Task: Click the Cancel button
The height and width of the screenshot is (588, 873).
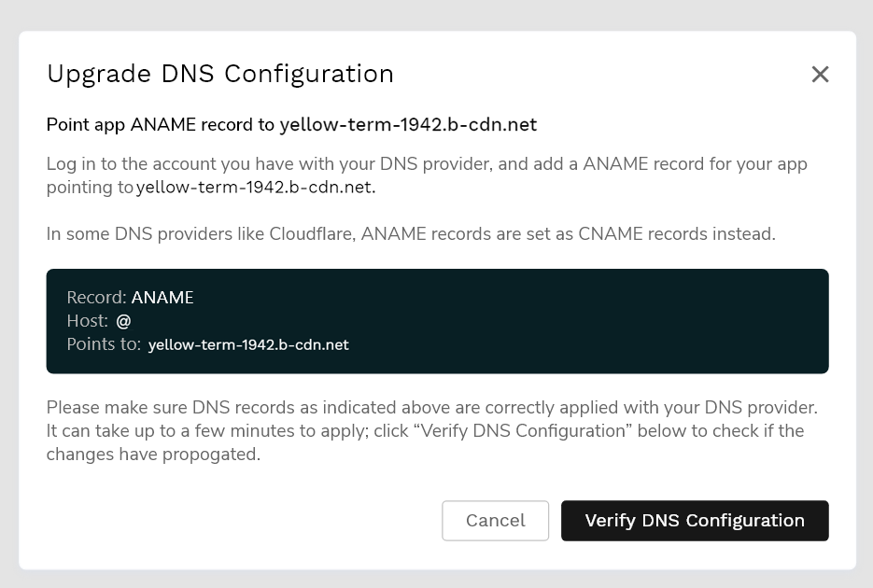Action: click(x=495, y=521)
